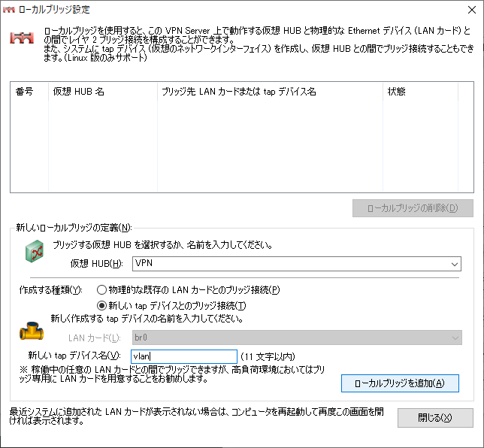
Task: Click the 新しい tap デバイス名(V) label
Action: click(x=74, y=356)
